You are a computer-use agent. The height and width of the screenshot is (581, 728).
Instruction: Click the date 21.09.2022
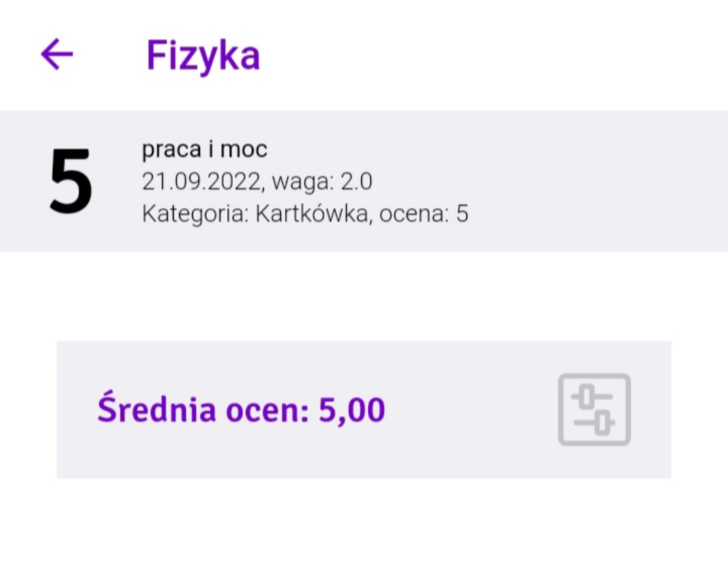201,181
